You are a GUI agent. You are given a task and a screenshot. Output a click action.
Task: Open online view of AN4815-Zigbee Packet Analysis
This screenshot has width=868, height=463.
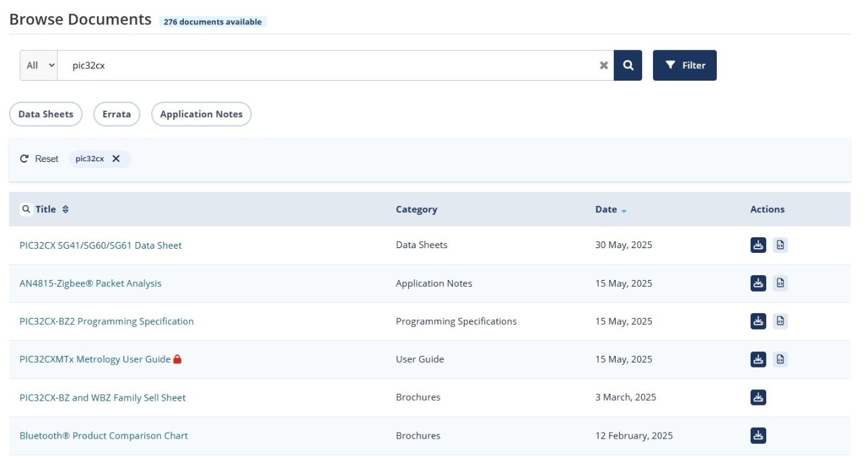pyautogui.click(x=781, y=283)
